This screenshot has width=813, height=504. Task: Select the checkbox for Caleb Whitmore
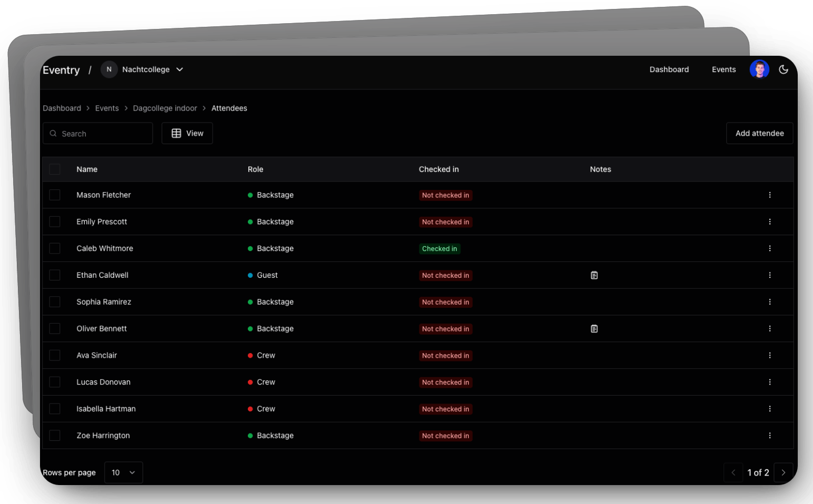(55, 248)
